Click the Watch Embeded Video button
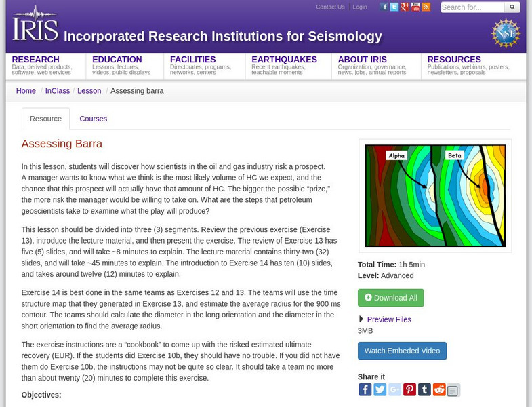This screenshot has height=407, width=532. (402, 351)
